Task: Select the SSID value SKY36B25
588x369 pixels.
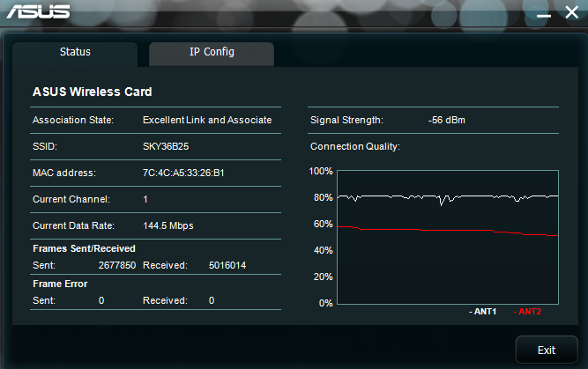Action: 166,146
